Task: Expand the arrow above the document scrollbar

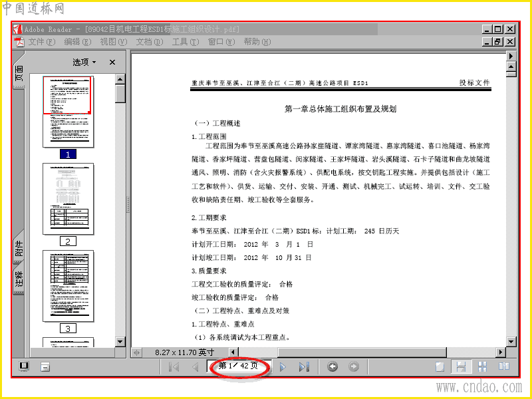Action: (x=511, y=56)
